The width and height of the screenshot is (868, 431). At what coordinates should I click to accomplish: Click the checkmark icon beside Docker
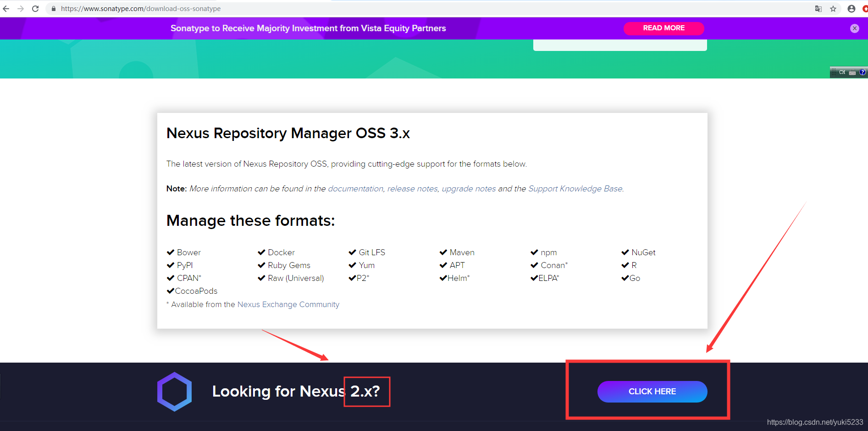(x=261, y=252)
